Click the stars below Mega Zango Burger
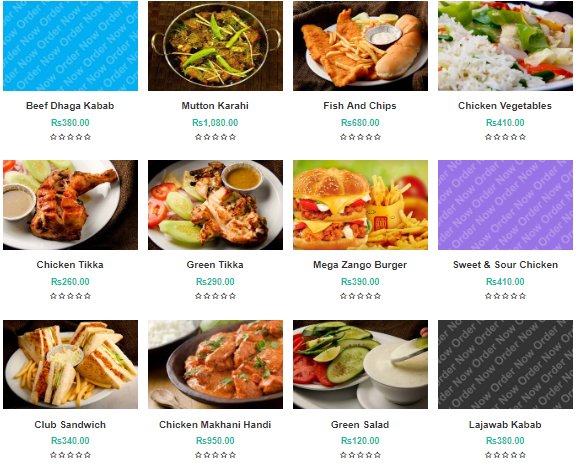Viewport: 577px width, 463px height. [360, 296]
